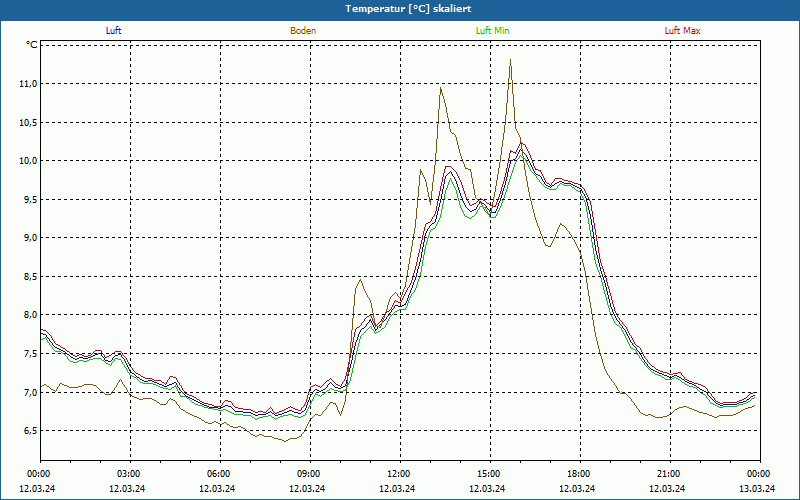This screenshot has height=500, width=800.
Task: Click the Luft Min legend label
Action: tap(492, 31)
